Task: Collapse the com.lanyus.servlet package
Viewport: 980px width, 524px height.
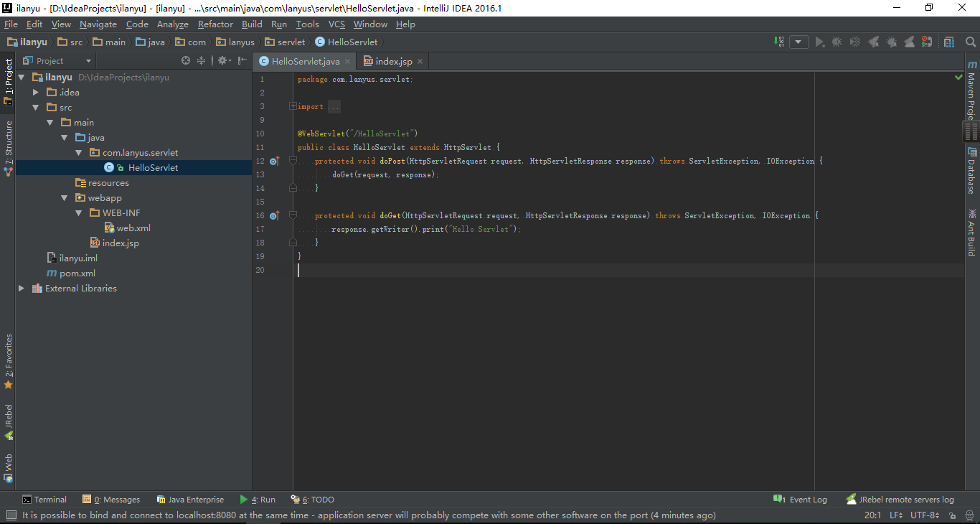Action: coord(79,153)
